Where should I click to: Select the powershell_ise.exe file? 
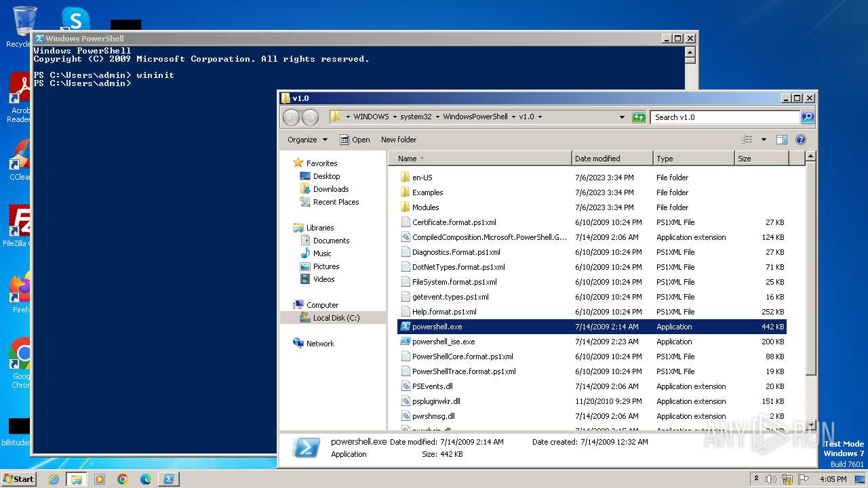tap(591, 342)
